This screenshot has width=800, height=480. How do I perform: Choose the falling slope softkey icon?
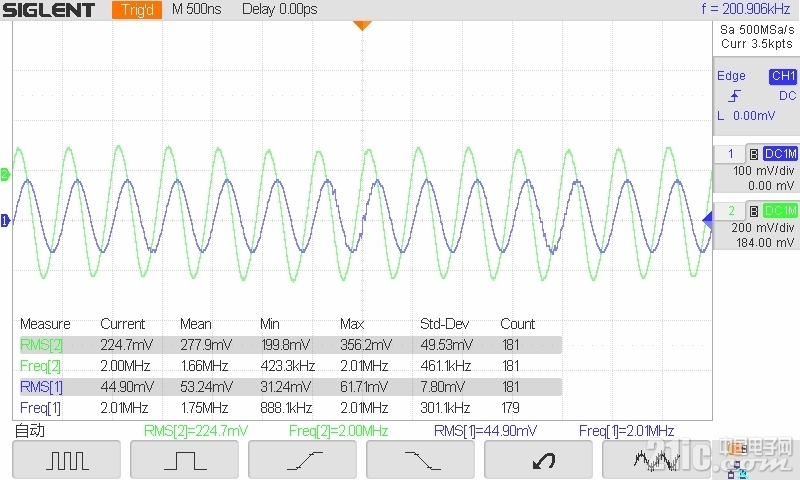[x=421, y=460]
